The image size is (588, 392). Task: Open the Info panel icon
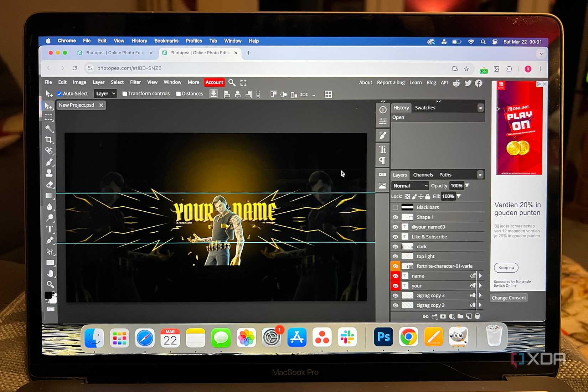point(383,110)
